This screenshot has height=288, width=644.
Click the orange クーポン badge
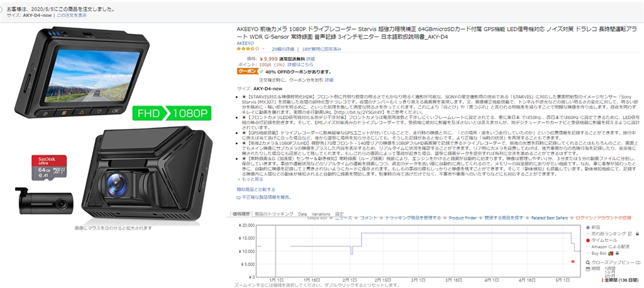click(x=248, y=71)
